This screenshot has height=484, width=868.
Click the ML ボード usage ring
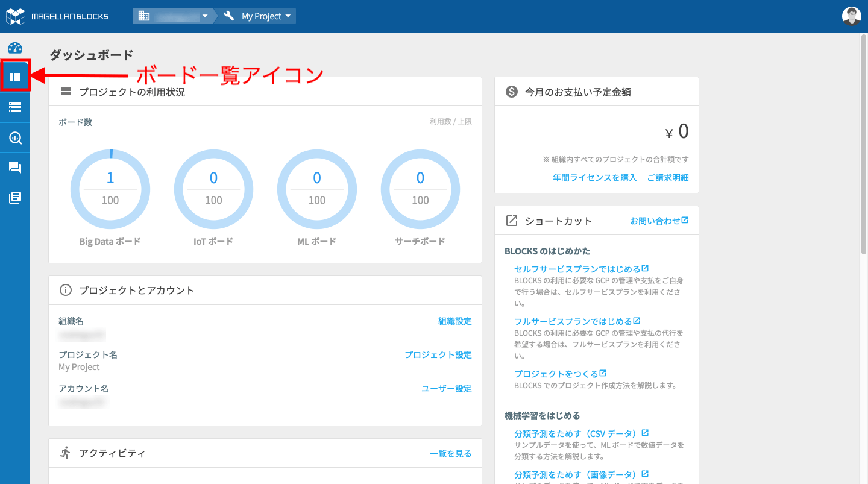point(317,189)
